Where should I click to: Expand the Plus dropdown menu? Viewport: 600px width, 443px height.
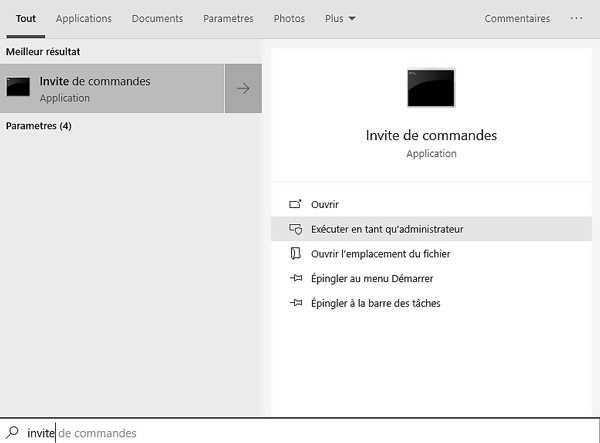pos(340,19)
